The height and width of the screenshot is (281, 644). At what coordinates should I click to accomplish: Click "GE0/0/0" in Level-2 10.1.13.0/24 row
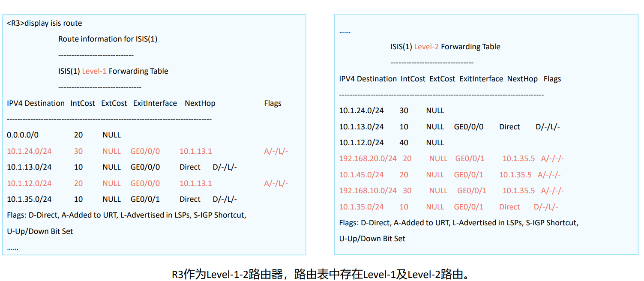coord(469,127)
